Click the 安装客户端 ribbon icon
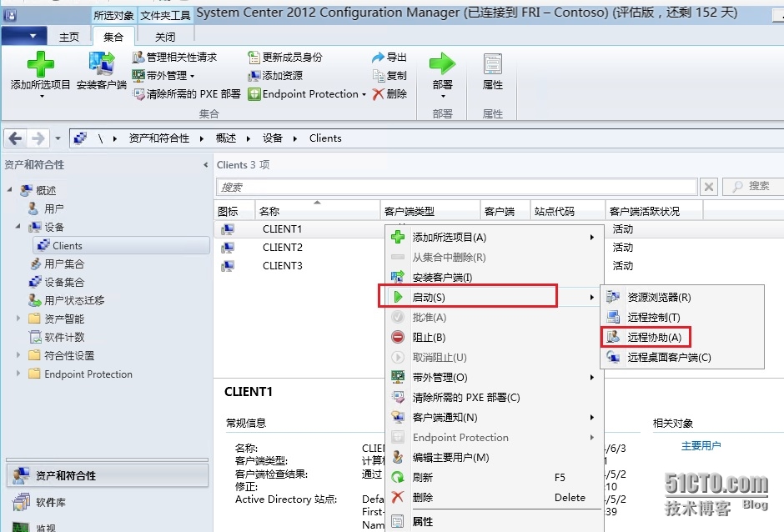The height and width of the screenshot is (532, 784). click(102, 64)
